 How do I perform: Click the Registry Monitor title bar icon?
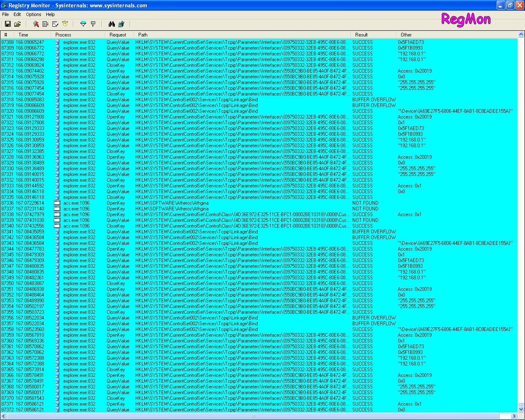coord(4,5)
